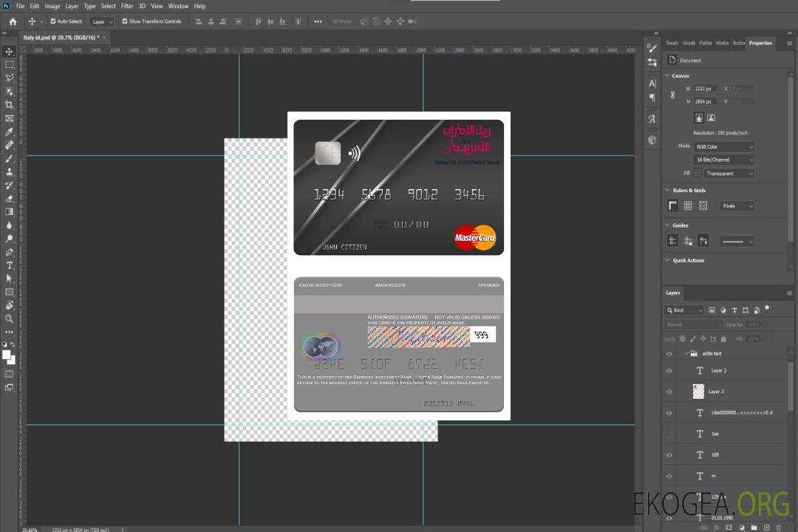Expand the Quick Actions section
This screenshot has height=532, width=798.
click(667, 260)
